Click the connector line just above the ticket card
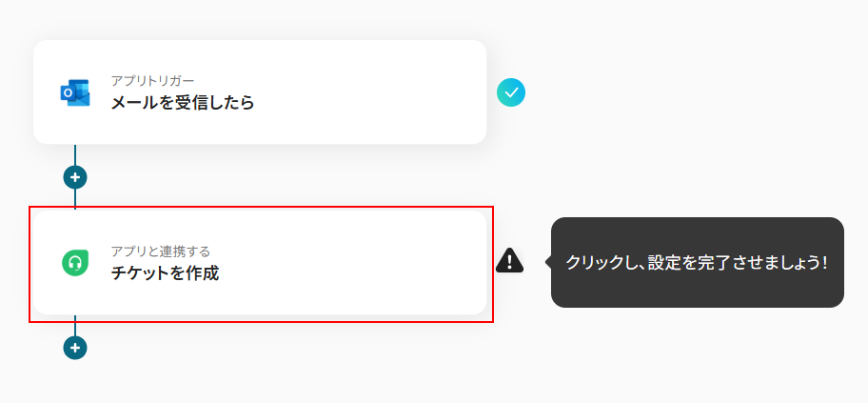The width and height of the screenshot is (868, 403). (x=75, y=197)
